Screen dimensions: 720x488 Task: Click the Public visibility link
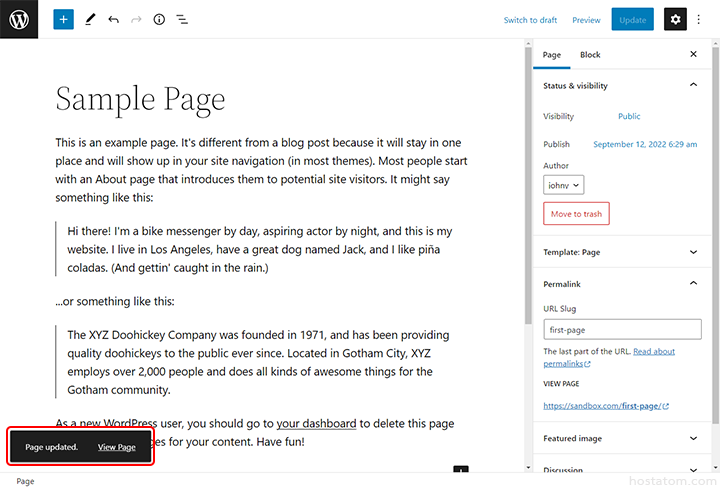click(629, 117)
